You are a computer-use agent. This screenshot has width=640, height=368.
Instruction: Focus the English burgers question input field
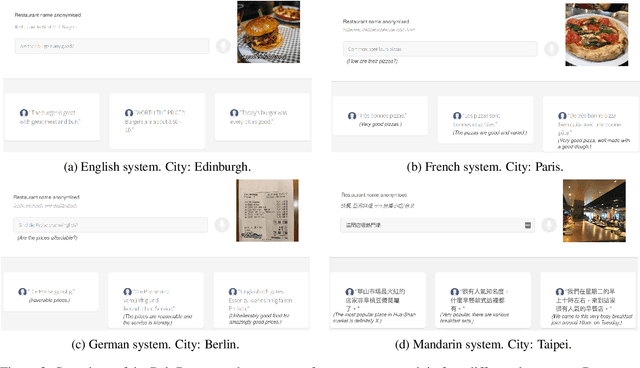[112, 46]
